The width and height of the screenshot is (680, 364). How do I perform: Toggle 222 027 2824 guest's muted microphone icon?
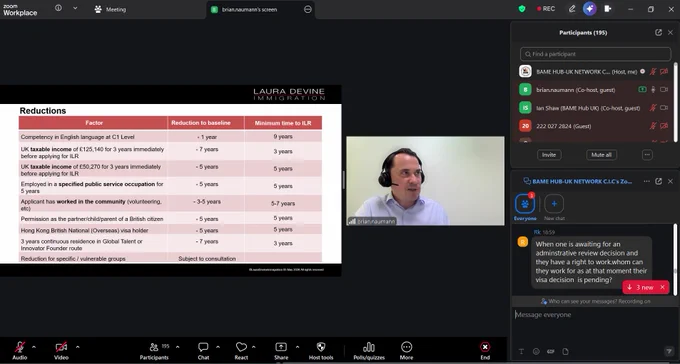tap(653, 126)
